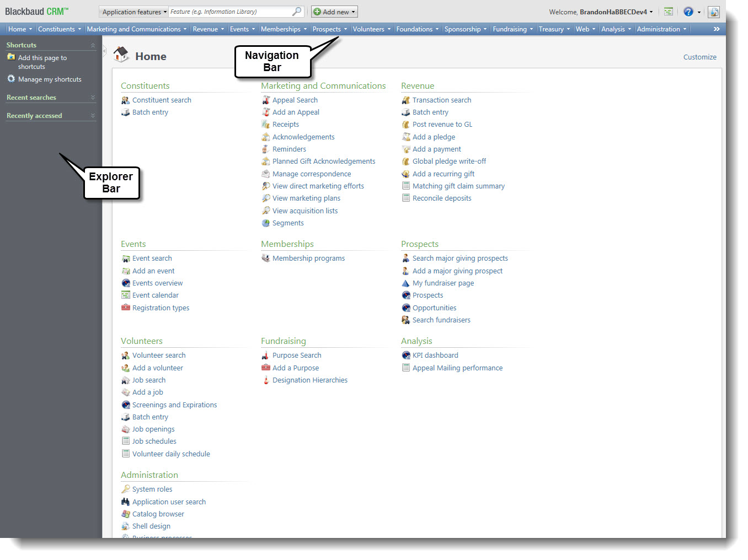The width and height of the screenshot is (748, 560).
Task: Open the Fundraising menu in navigation bar
Action: [512, 29]
